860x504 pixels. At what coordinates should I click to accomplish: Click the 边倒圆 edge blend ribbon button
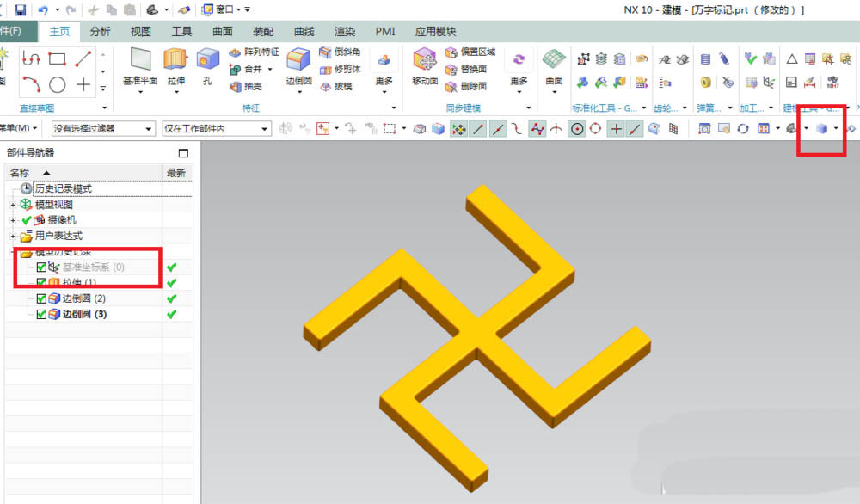pos(299,71)
